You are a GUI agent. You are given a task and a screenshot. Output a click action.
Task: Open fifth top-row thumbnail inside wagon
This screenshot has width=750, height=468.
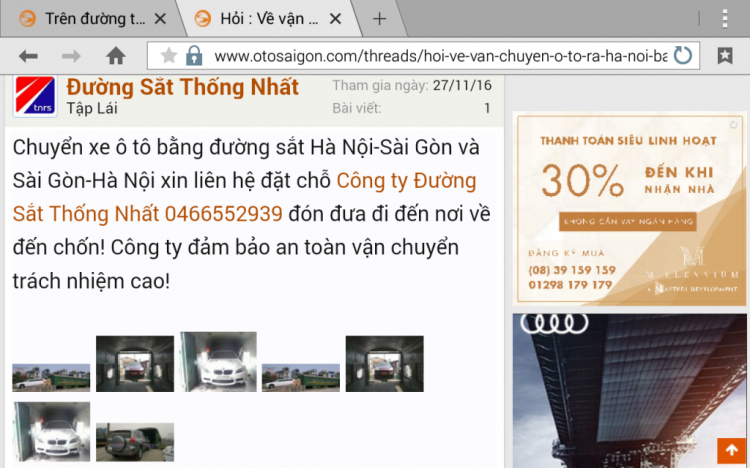pyautogui.click(x=385, y=364)
